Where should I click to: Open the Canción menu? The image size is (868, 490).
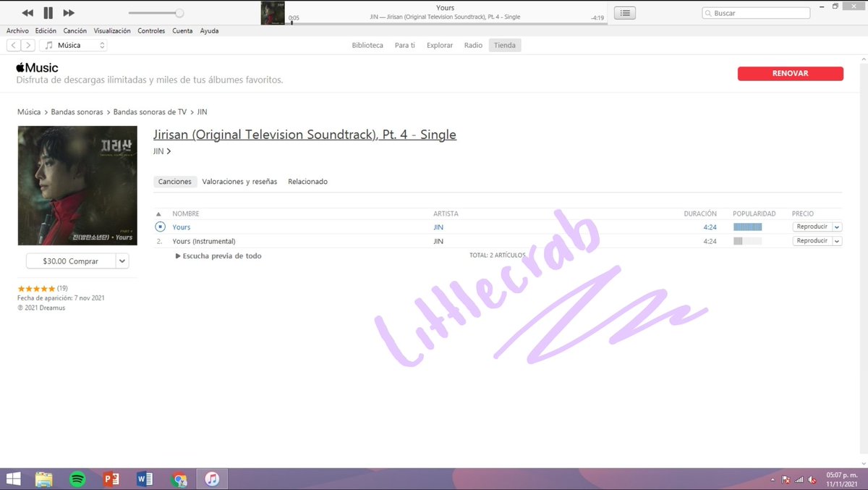point(75,31)
